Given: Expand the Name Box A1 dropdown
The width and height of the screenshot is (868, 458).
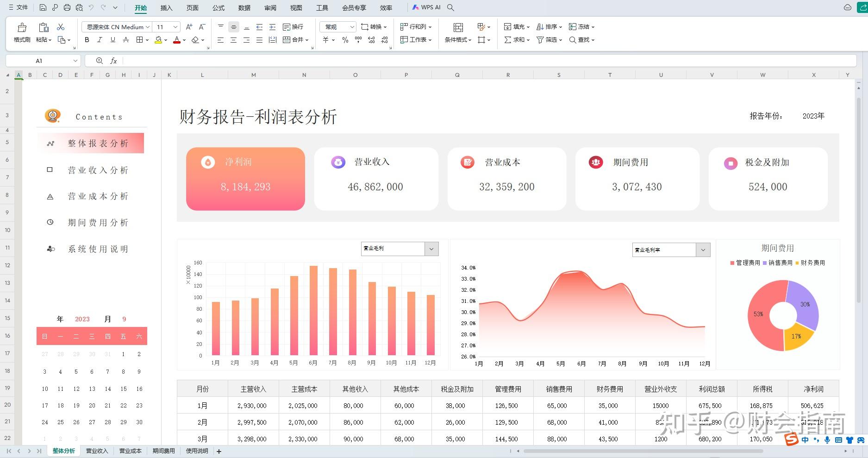Looking at the screenshot, I should [75, 61].
